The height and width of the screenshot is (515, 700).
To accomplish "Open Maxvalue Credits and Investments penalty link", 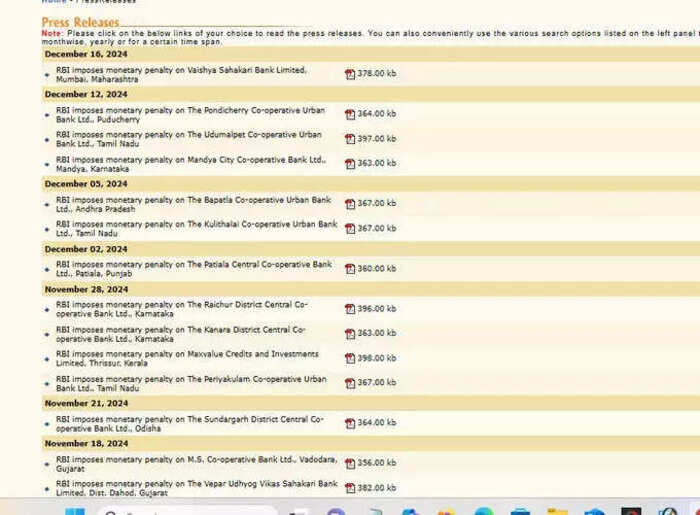I will (188, 358).
